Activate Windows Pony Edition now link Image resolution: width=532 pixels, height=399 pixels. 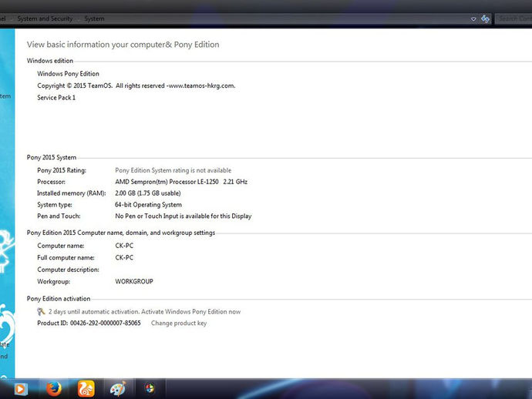click(x=190, y=311)
